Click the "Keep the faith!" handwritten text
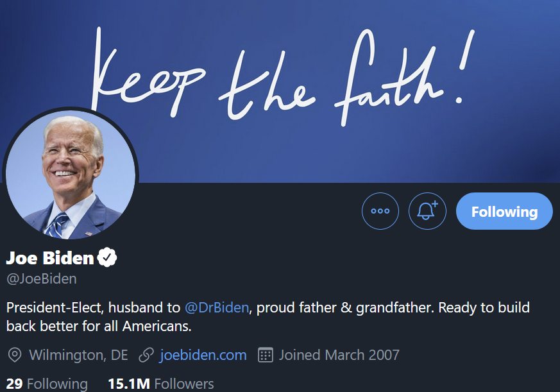This screenshot has width=560, height=392. tap(276, 77)
